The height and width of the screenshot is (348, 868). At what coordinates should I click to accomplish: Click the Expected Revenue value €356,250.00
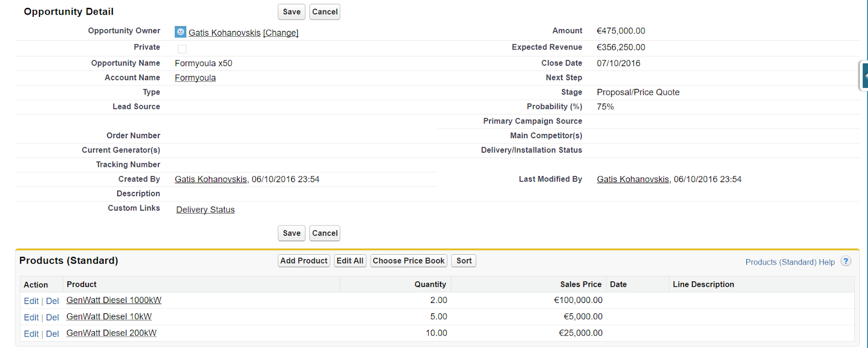[621, 48]
